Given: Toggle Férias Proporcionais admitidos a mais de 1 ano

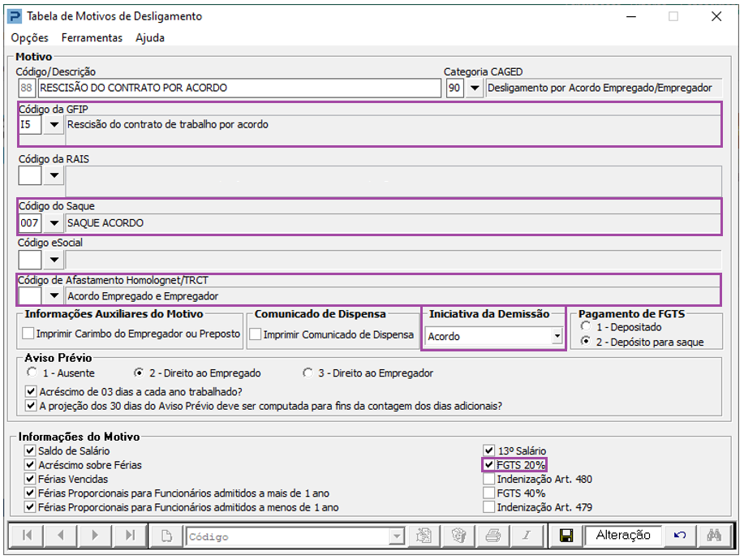Looking at the screenshot, I should pyautogui.click(x=30, y=493).
